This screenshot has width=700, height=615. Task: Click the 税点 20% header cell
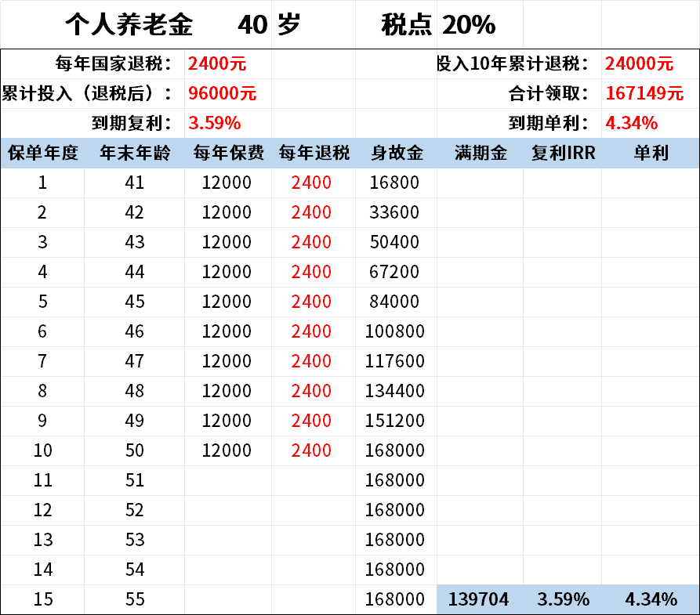coord(438,25)
